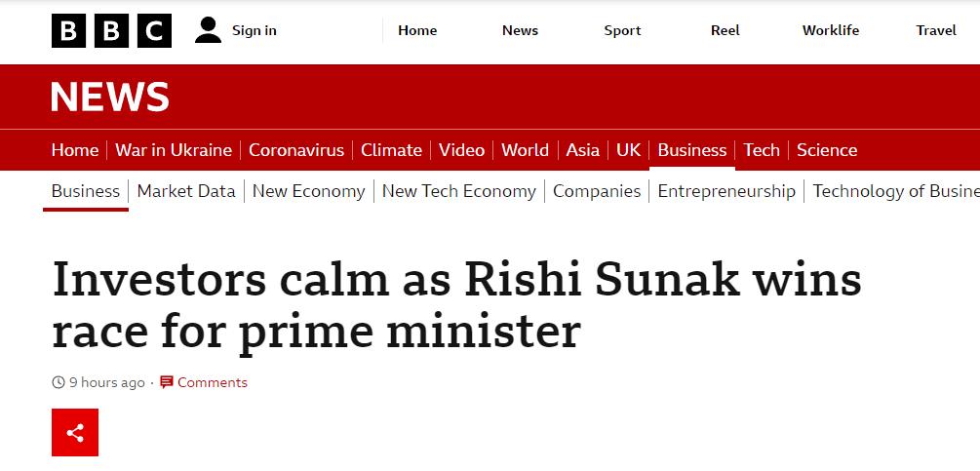Image resolution: width=980 pixels, height=471 pixels.
Task: Open the Tech news section
Action: [762, 150]
